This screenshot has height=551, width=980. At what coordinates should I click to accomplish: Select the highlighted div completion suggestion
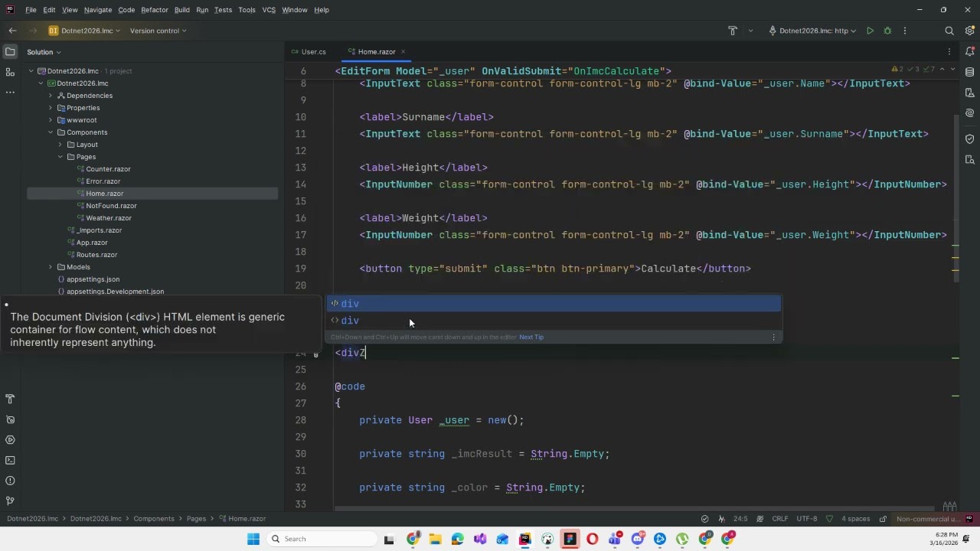click(x=554, y=304)
